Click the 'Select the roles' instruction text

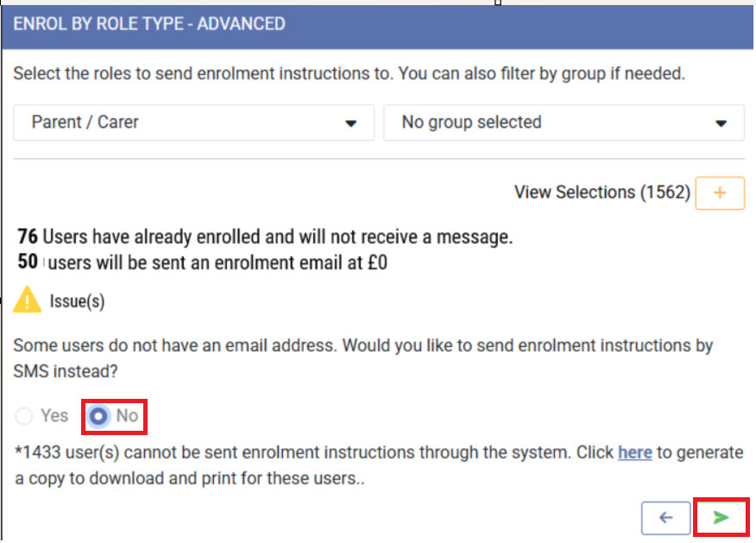click(x=349, y=74)
